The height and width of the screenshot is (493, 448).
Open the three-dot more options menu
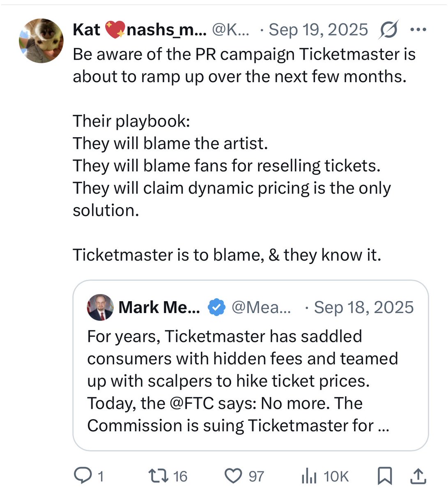click(x=418, y=30)
